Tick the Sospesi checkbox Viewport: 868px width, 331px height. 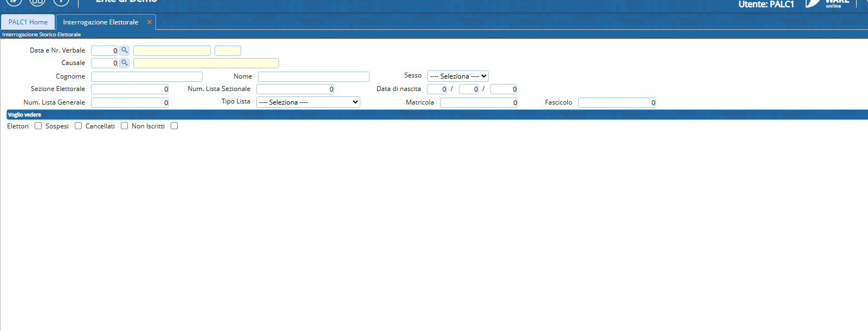point(79,126)
